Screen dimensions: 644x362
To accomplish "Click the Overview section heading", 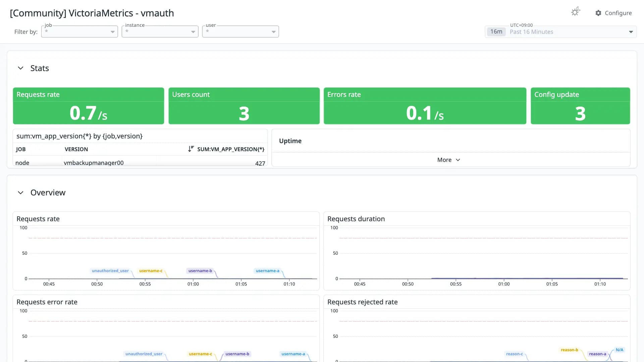I will tap(48, 193).
